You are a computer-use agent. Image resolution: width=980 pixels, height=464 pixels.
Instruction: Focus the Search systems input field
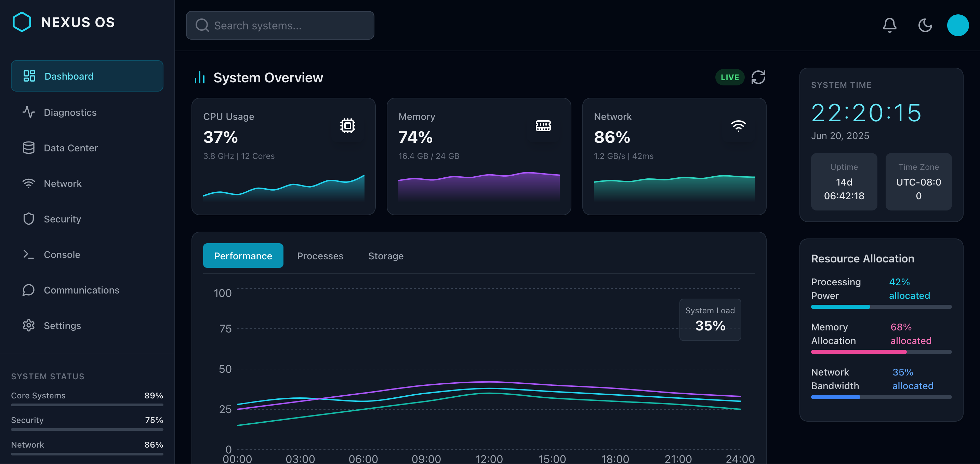tap(280, 26)
